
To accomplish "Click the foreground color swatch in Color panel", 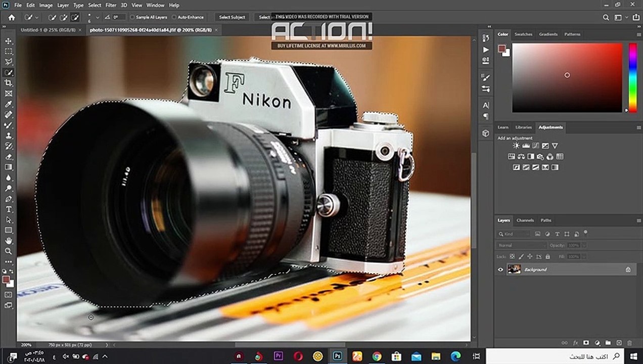I will pyautogui.click(x=501, y=49).
